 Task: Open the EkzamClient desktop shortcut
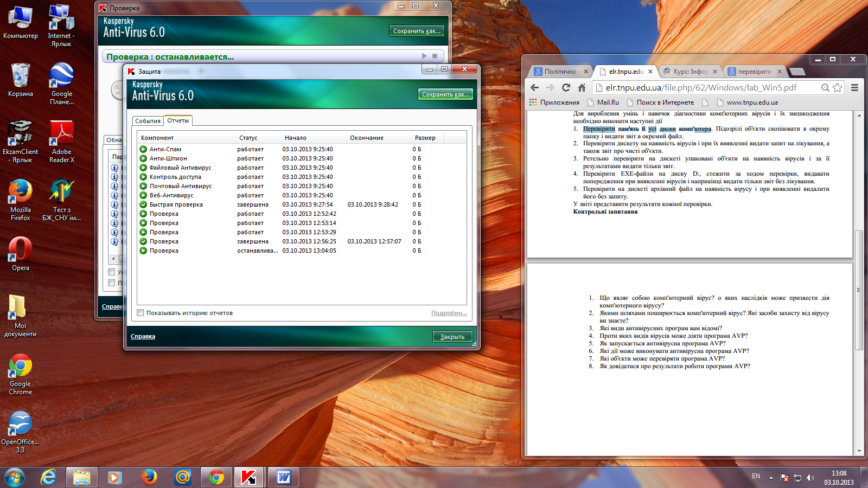point(21,141)
